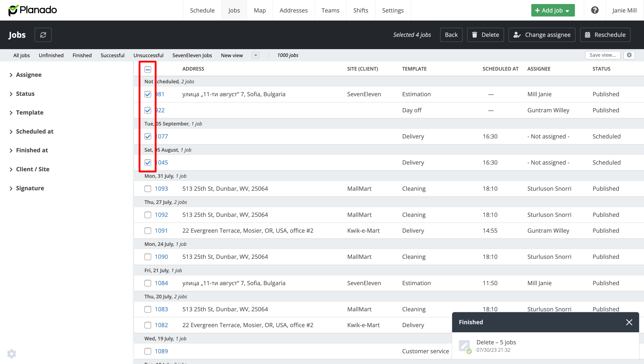Click the Planado logo
The image size is (644, 364).
(33, 10)
